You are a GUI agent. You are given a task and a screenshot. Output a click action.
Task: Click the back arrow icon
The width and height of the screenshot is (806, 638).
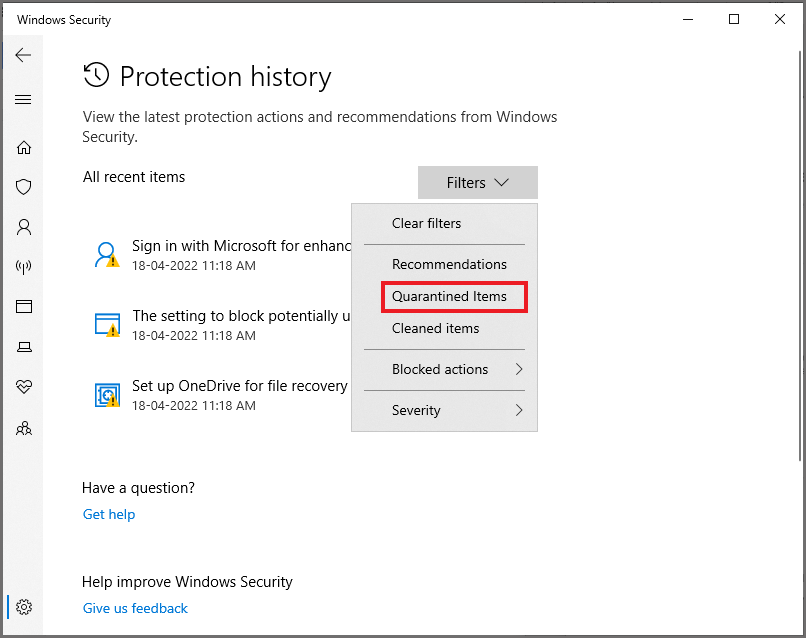(23, 55)
